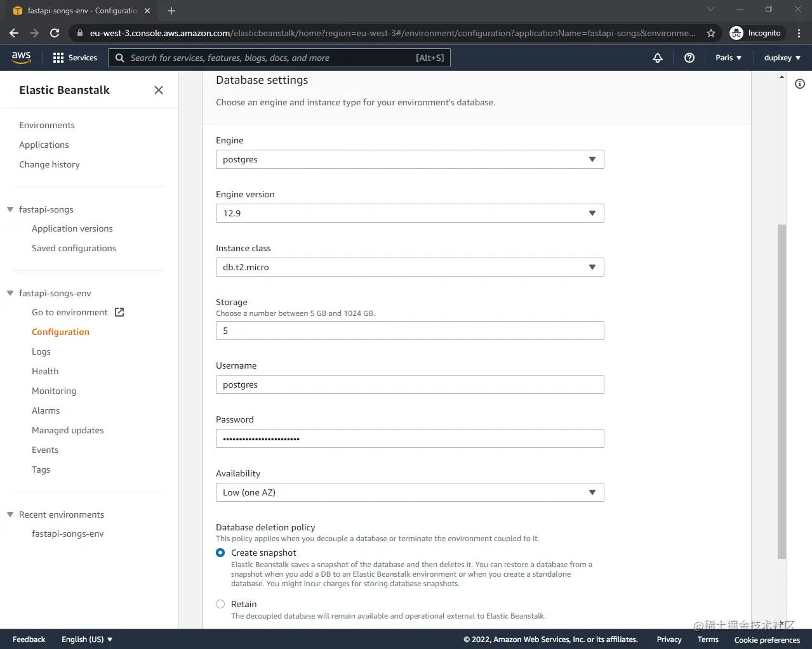Click the search magnifier icon
The height and width of the screenshot is (649, 812).
(x=119, y=58)
